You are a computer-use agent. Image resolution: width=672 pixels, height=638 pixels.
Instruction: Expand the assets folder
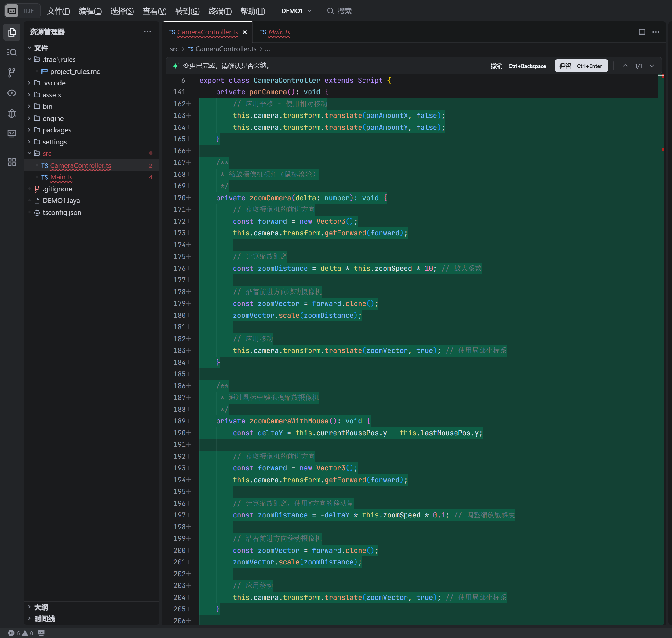(52, 95)
